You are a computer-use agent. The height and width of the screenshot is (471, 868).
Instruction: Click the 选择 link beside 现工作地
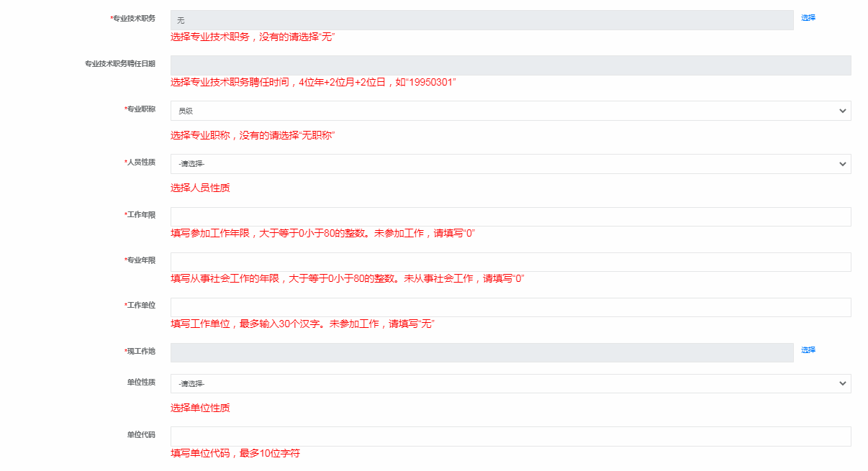pyautogui.click(x=808, y=350)
